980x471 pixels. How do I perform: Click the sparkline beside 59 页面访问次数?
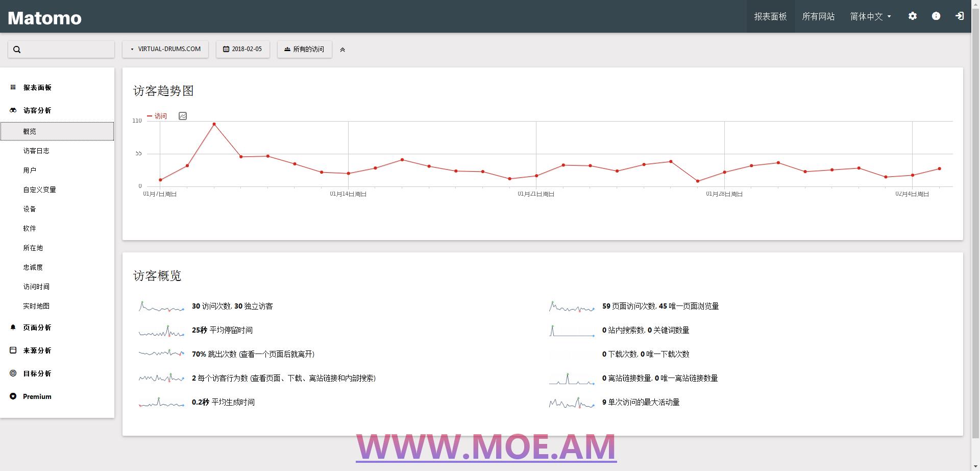click(572, 307)
